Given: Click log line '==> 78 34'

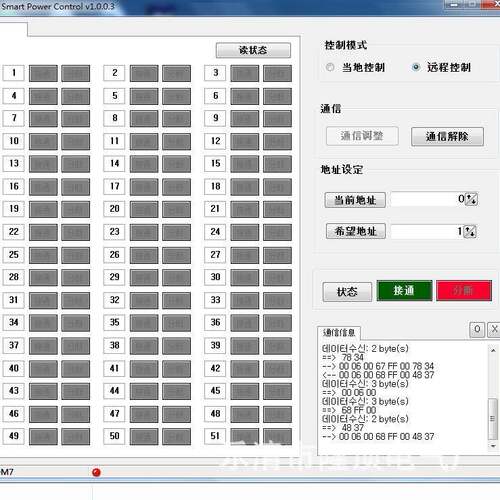Looking at the screenshot, I should (343, 357).
